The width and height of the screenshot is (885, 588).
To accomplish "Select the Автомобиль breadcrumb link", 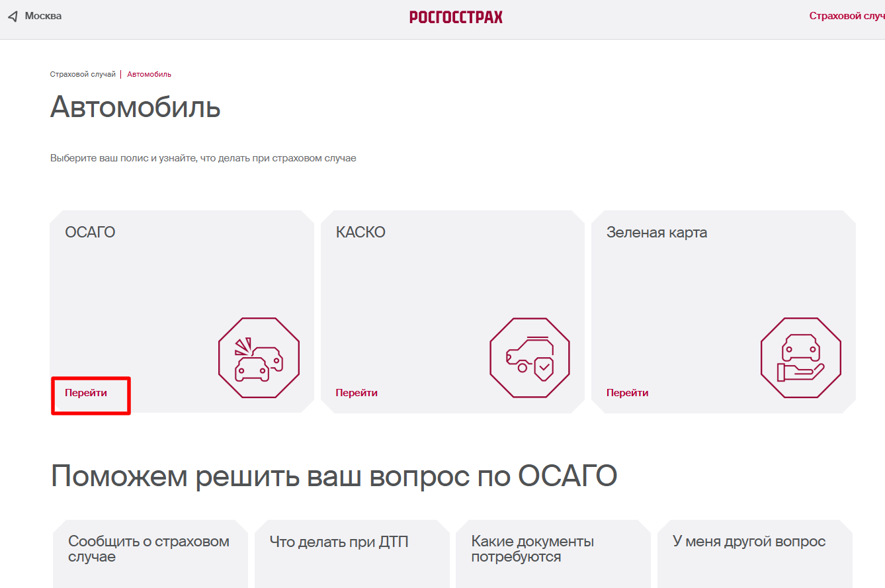I will [x=149, y=74].
